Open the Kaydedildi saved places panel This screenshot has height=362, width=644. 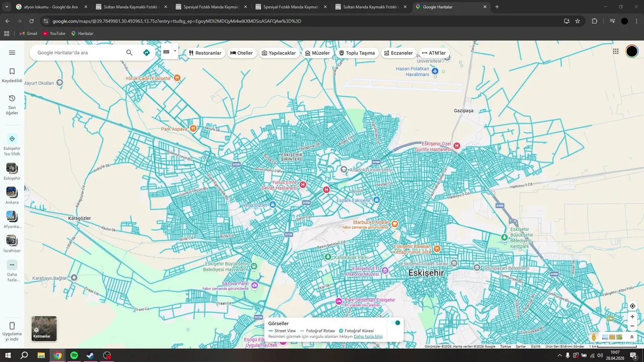tap(12, 75)
